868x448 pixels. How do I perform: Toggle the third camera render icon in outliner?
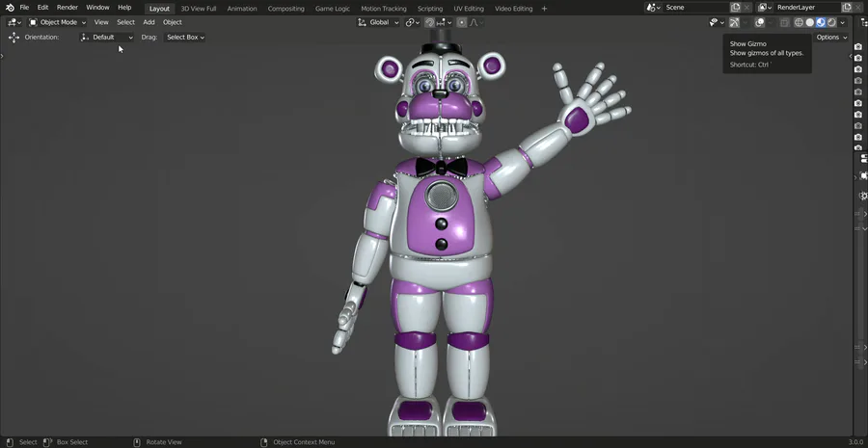pos(858,69)
